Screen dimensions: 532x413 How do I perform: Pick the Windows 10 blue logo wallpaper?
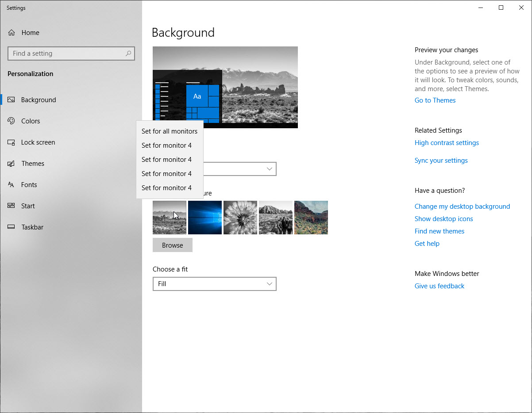coord(205,218)
